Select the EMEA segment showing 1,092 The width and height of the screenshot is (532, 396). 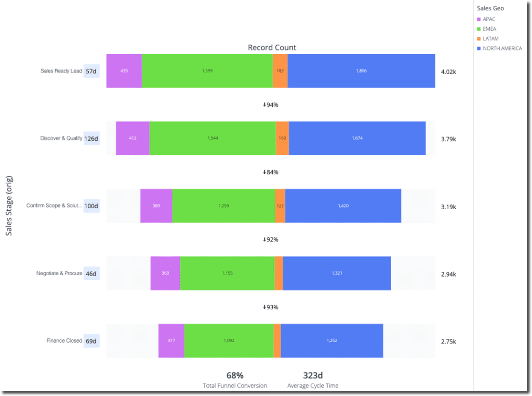(229, 341)
